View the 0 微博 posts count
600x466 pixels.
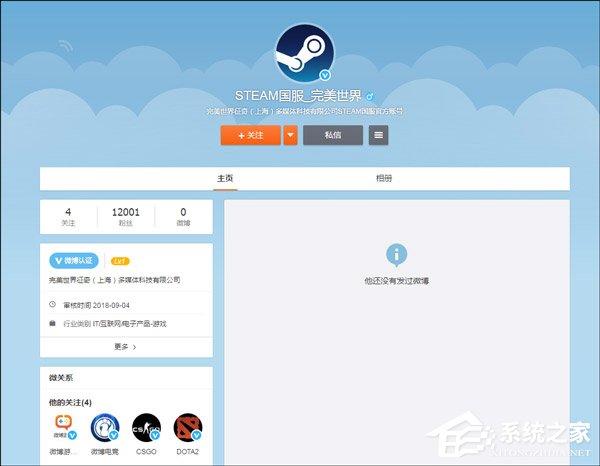point(183,217)
